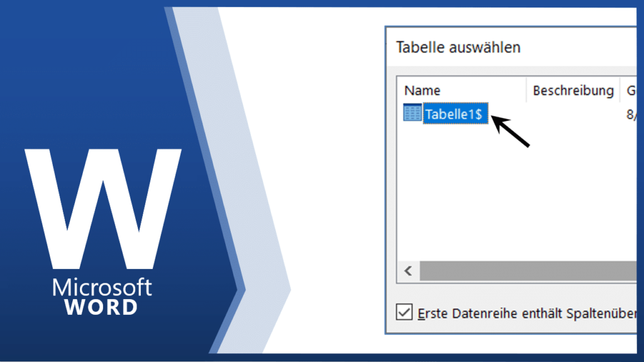644x362 pixels.
Task: Click the partially visible third column header
Action: click(x=630, y=90)
